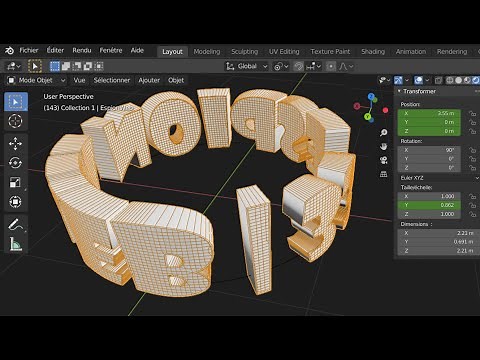Screen dimensions: 480x360
Task: Open the Aide menu
Action: [x=137, y=50]
